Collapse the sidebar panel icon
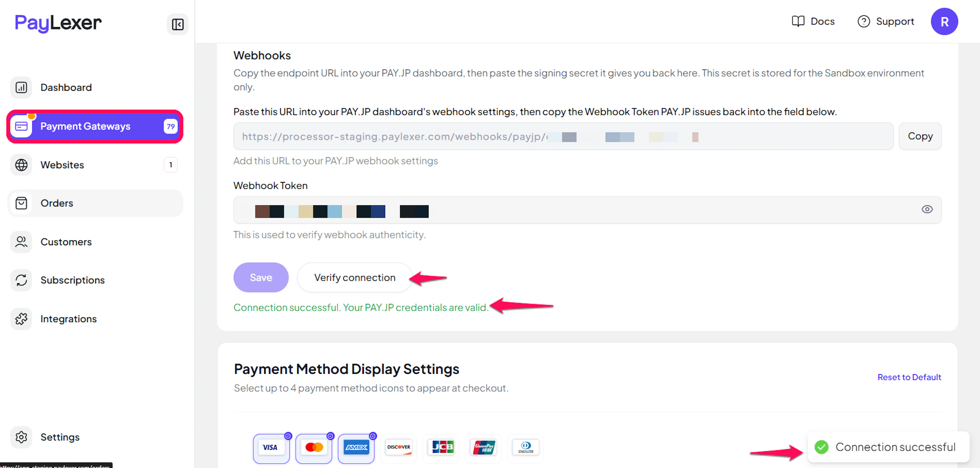 (177, 24)
